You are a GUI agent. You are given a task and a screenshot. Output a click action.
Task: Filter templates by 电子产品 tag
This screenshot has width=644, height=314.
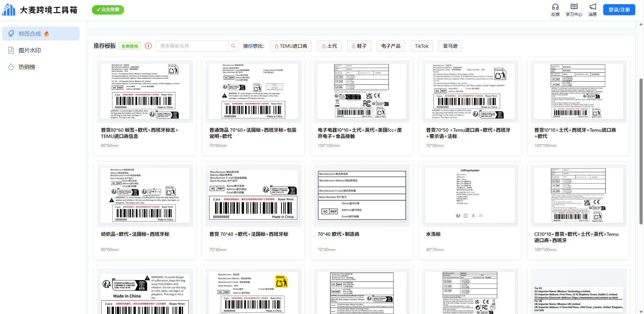pyautogui.click(x=391, y=46)
